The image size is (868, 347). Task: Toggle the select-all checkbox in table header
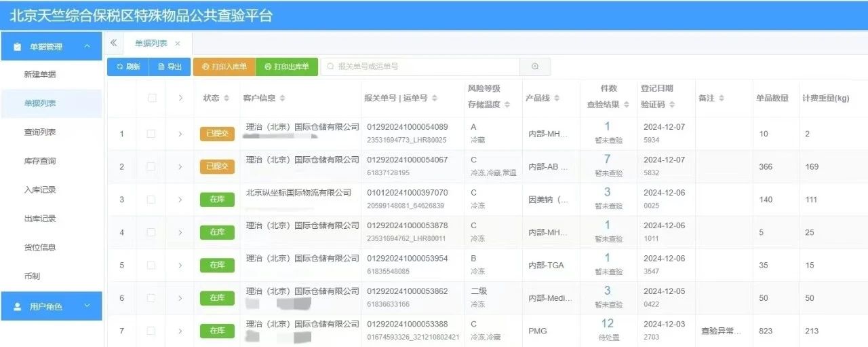point(151,98)
